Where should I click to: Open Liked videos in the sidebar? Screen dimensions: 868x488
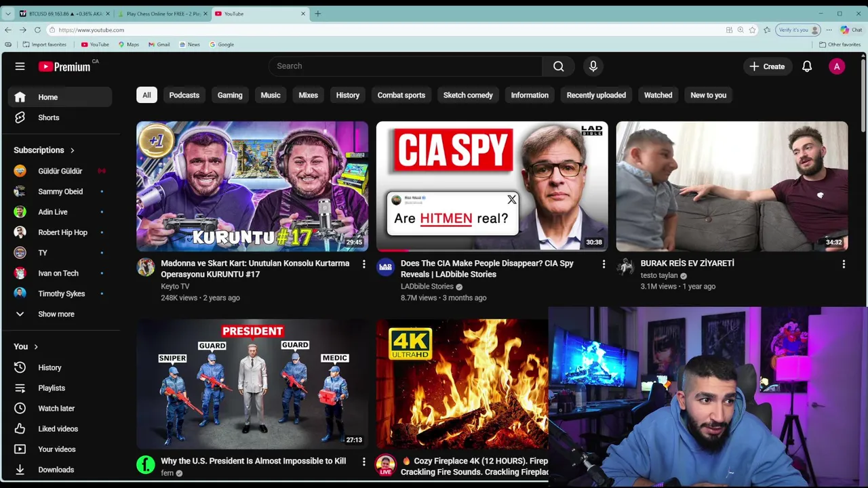click(x=60, y=428)
